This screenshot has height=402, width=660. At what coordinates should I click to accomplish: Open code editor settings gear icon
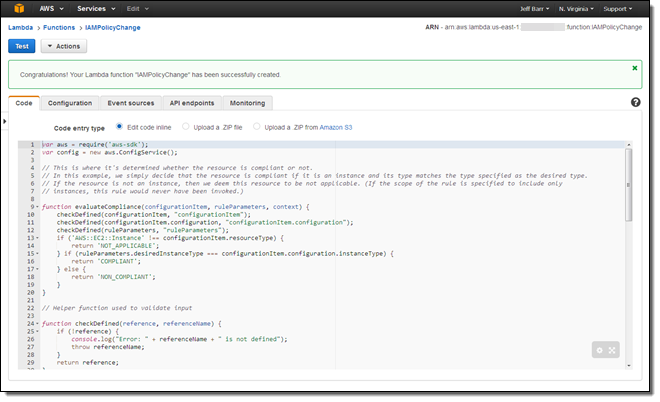[599, 350]
